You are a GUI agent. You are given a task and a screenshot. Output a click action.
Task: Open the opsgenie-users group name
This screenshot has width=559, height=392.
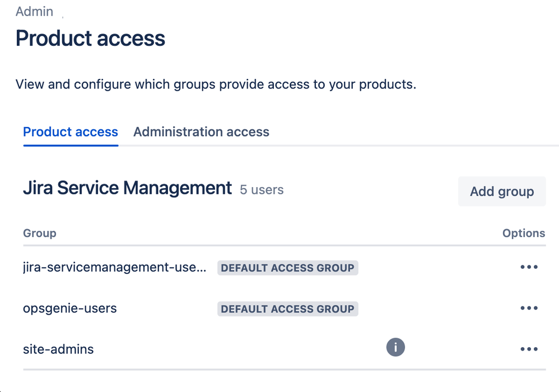(70, 309)
